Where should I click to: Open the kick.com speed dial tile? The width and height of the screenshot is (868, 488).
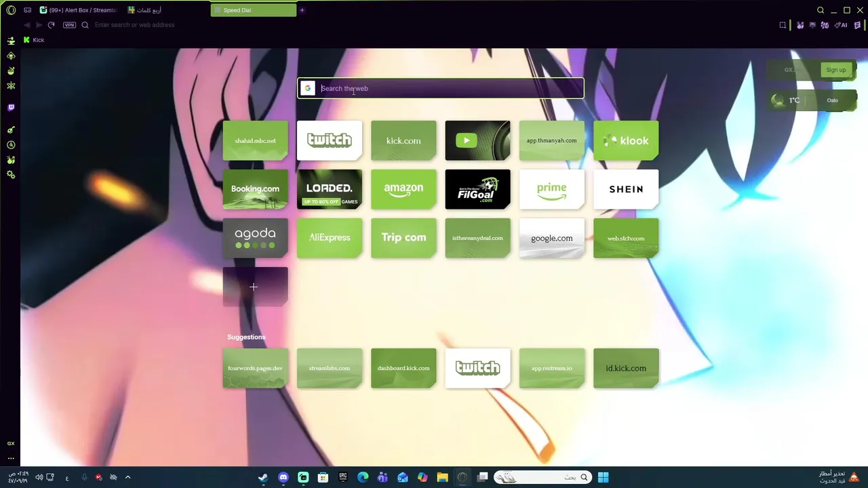[x=403, y=140]
